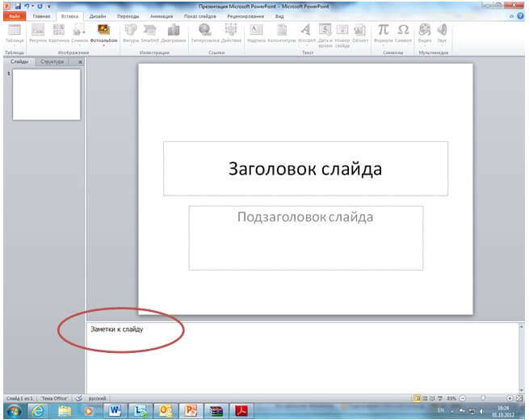This screenshot has width=529, height=420.
Task: Open the Фотоальбом tool
Action: (x=103, y=31)
